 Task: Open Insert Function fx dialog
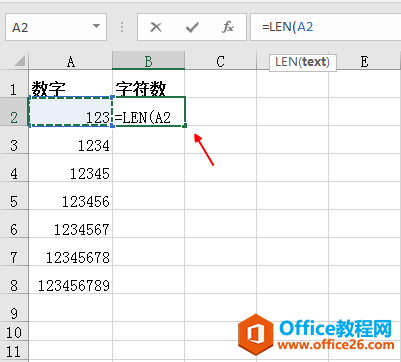point(228,27)
